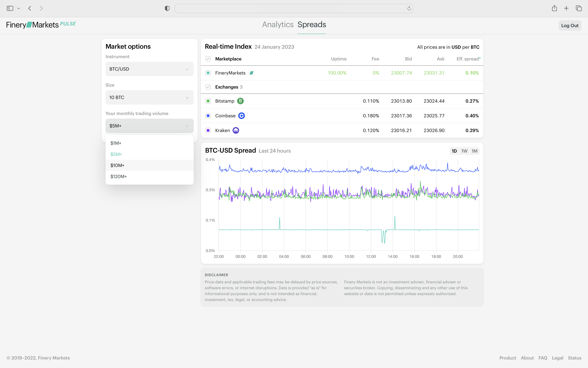Toggle the FineryMarkets row checkbox
This screenshot has height=368, width=588.
[x=208, y=73]
